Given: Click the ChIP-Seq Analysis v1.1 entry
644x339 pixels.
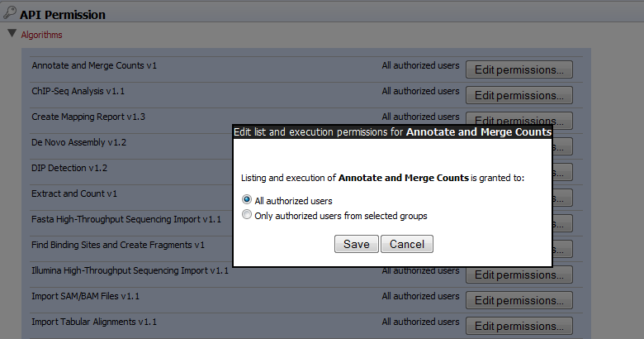Looking at the screenshot, I should coord(78,91).
